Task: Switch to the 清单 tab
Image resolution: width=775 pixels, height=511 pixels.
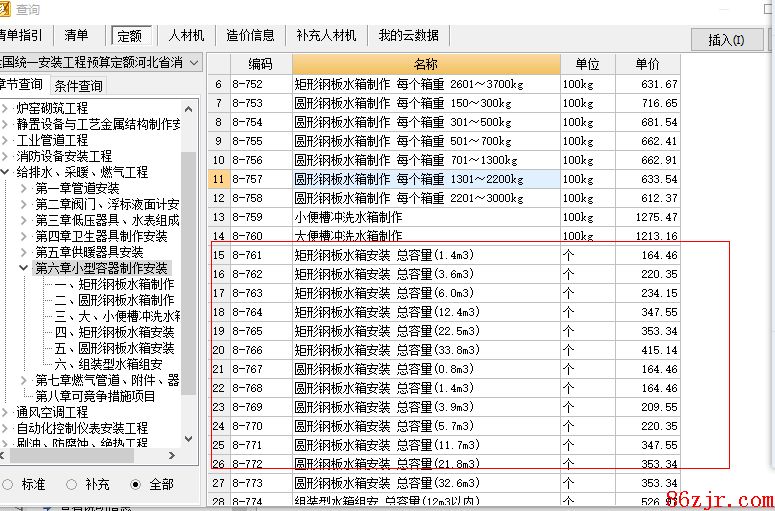Action: (76, 36)
